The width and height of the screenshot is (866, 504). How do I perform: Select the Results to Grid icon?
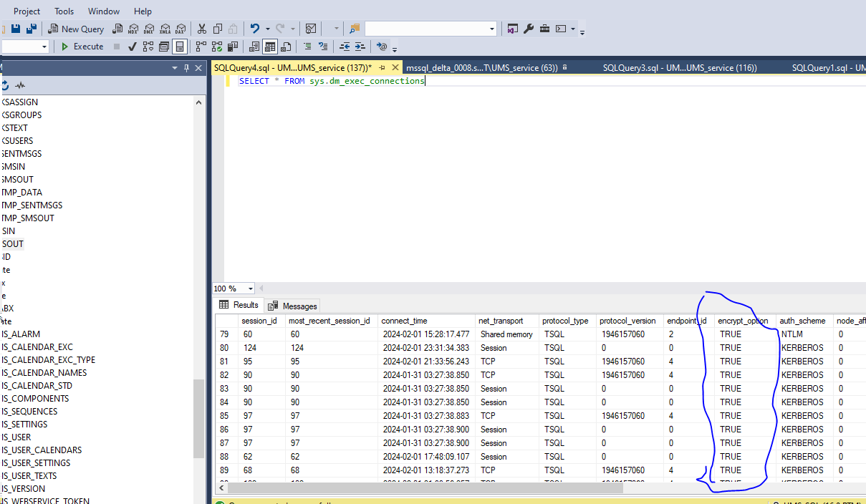(270, 47)
